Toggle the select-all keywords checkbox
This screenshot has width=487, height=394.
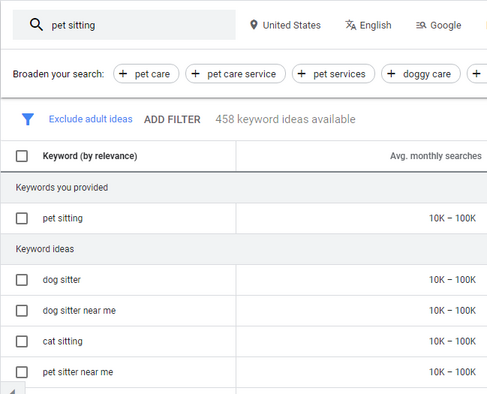click(x=22, y=156)
